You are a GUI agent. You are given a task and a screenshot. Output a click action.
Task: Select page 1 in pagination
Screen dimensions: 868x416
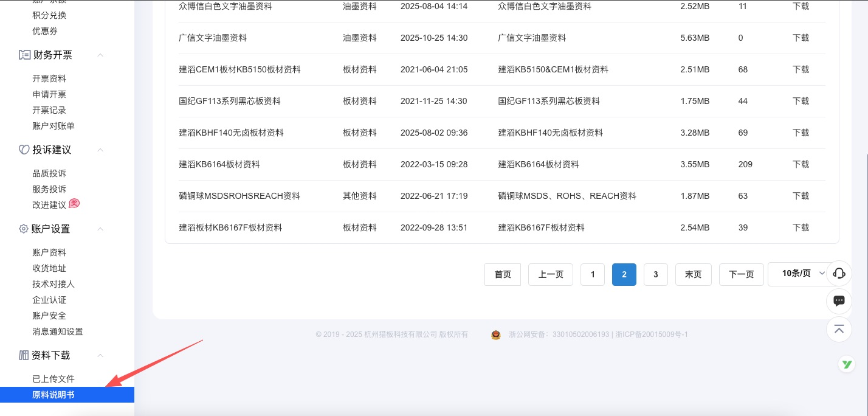click(593, 274)
